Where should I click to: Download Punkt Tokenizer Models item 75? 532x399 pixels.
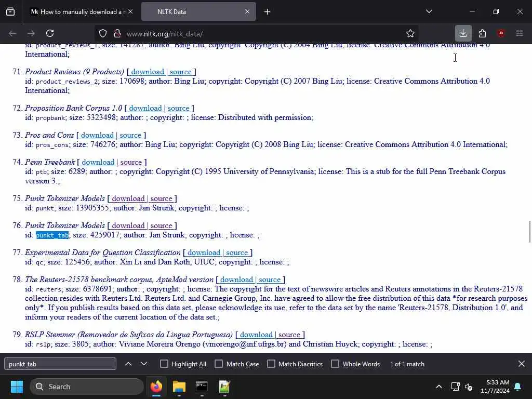(x=128, y=199)
